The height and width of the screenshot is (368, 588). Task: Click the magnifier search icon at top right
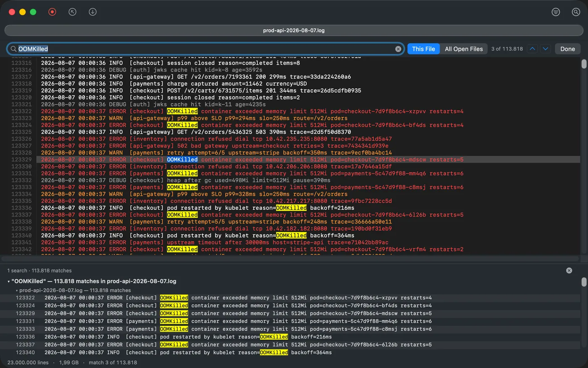(576, 12)
